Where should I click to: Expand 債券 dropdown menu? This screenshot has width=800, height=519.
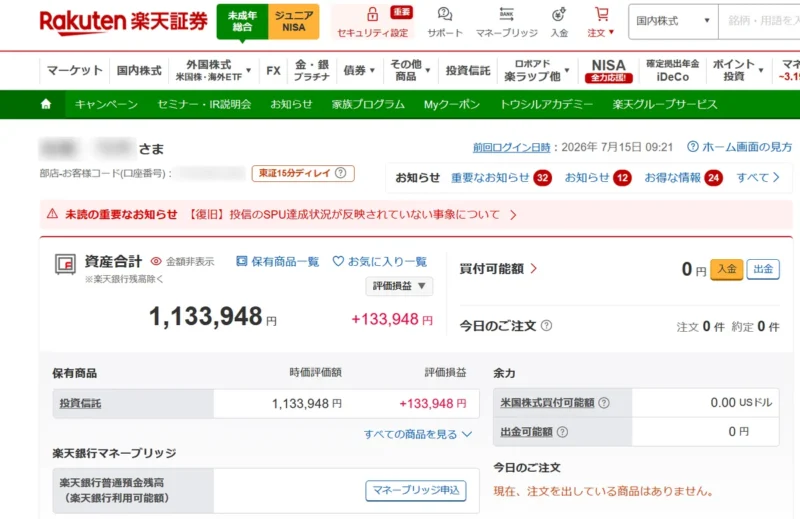tap(359, 70)
